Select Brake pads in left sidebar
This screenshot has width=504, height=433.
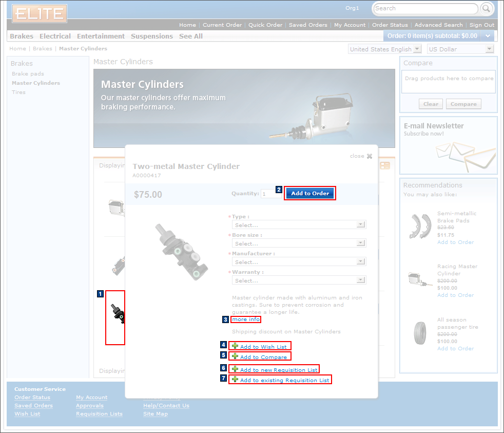click(x=28, y=73)
